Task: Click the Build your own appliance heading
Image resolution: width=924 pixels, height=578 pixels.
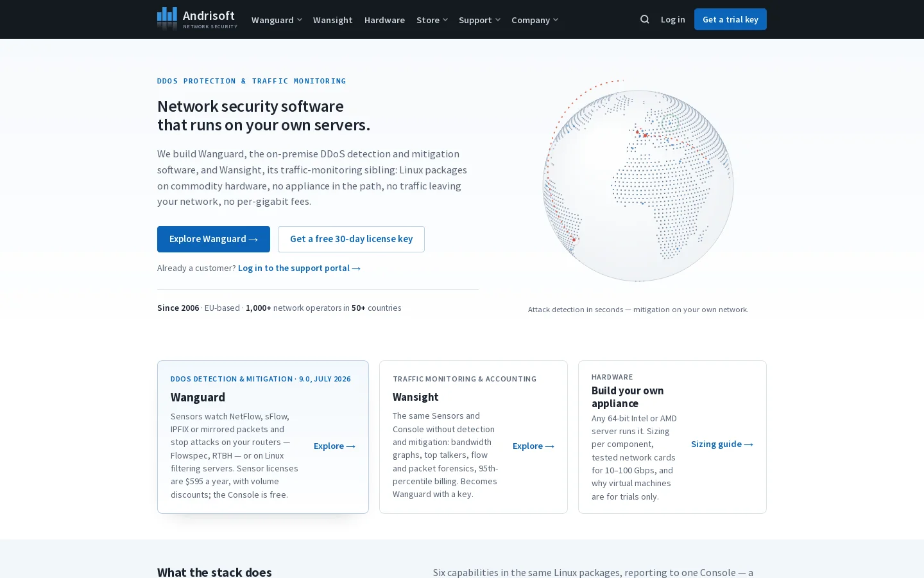Action: [x=628, y=397]
